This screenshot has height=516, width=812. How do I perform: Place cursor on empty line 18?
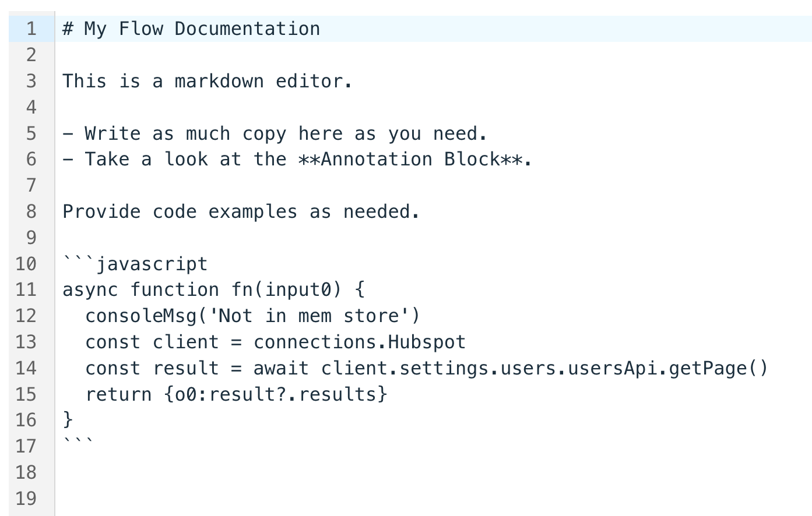tap(233, 472)
